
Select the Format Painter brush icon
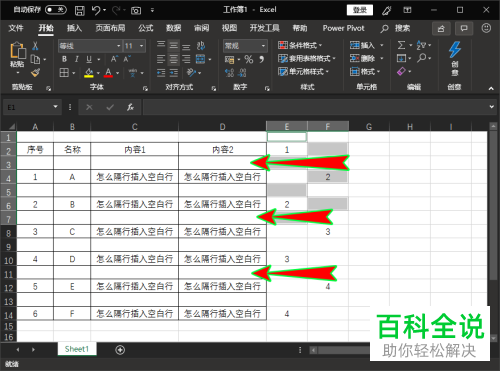coord(35,73)
